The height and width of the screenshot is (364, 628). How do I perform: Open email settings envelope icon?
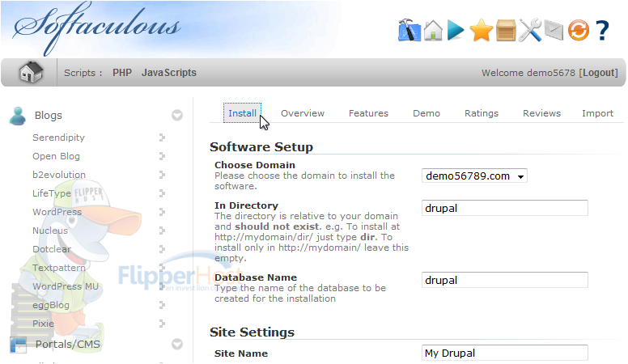coord(554,31)
